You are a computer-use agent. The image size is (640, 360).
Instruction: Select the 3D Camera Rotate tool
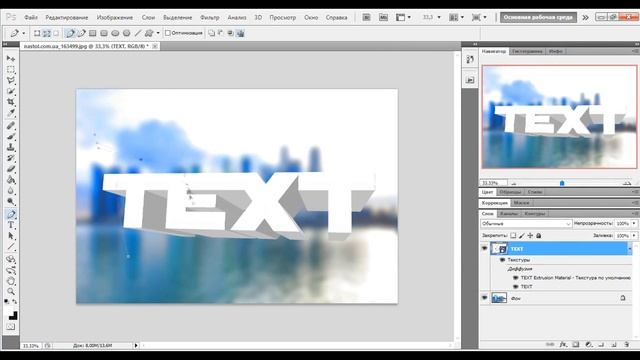pos(11,270)
